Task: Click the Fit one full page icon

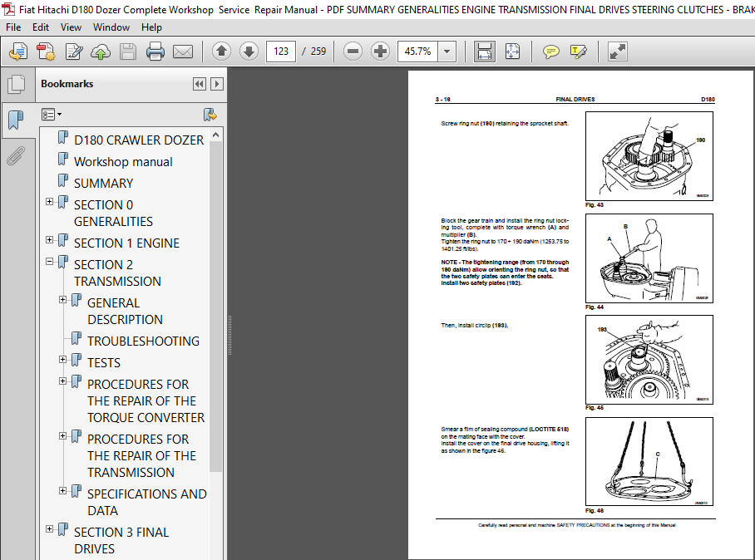Action: 512,52
